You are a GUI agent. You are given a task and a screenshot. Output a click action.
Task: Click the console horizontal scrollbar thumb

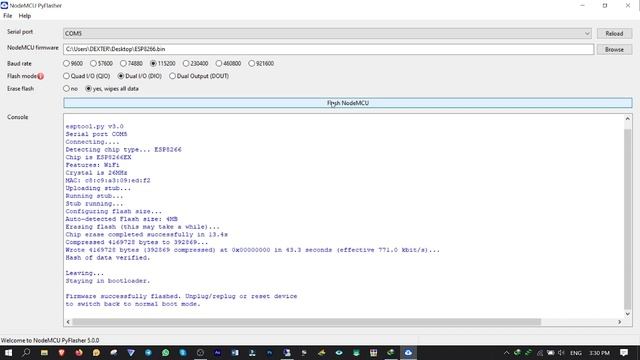click(307, 322)
